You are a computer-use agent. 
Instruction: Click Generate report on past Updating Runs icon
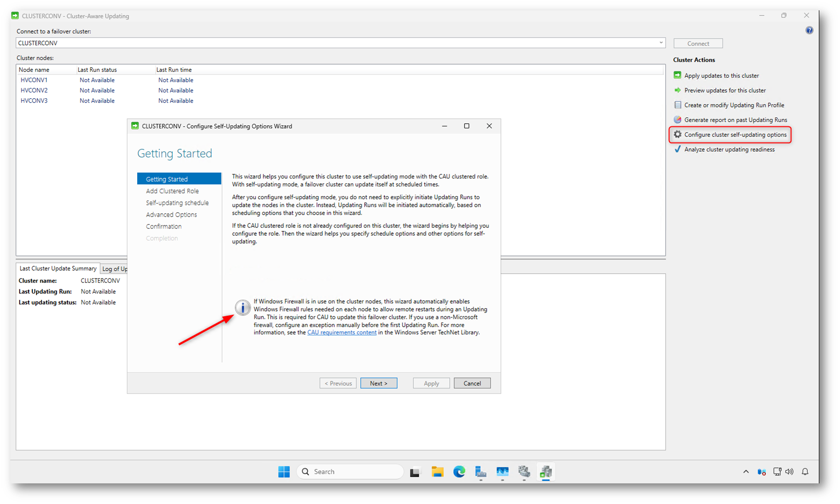pyautogui.click(x=677, y=120)
